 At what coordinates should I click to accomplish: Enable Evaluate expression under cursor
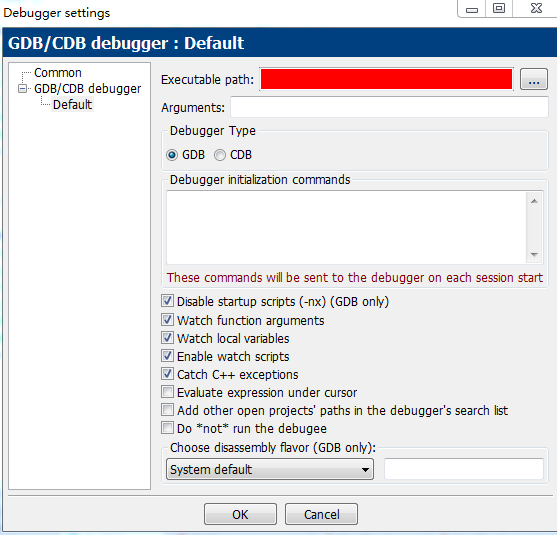167,392
